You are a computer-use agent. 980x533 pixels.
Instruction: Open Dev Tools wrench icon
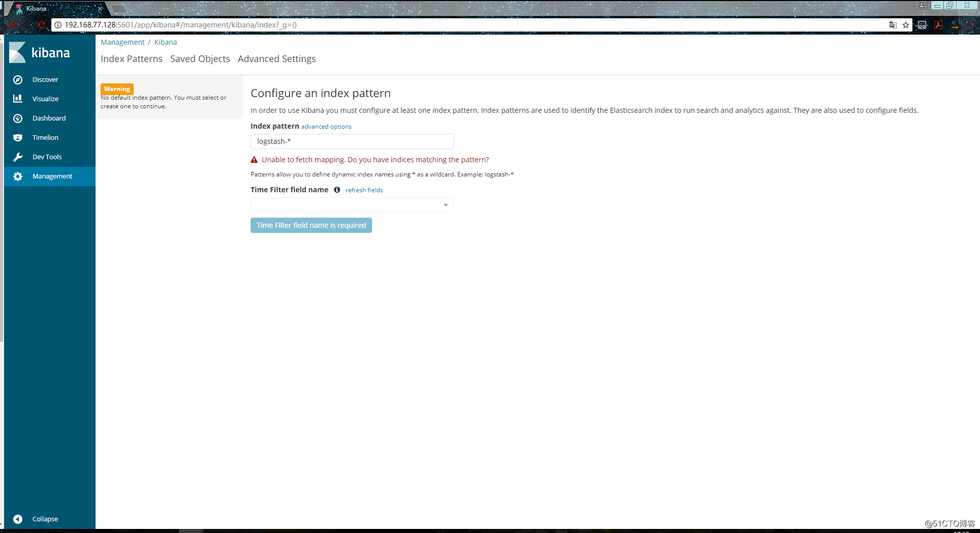click(18, 157)
